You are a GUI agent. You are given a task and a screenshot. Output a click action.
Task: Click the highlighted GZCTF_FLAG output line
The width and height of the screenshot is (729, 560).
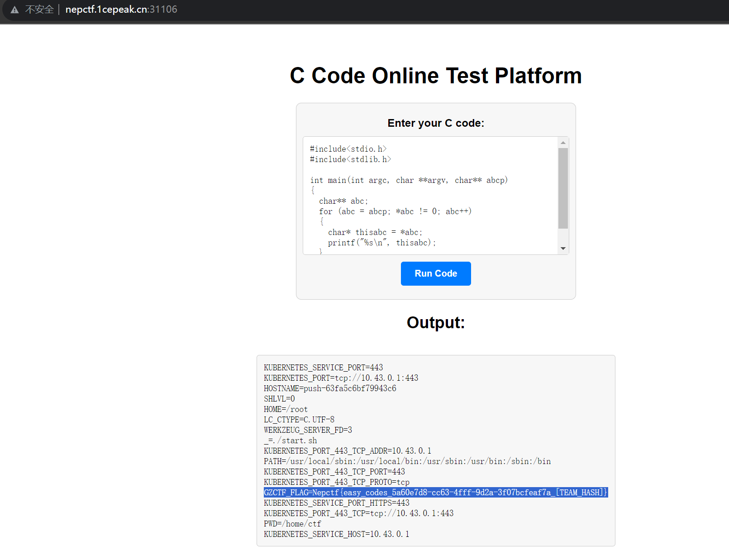point(435,493)
